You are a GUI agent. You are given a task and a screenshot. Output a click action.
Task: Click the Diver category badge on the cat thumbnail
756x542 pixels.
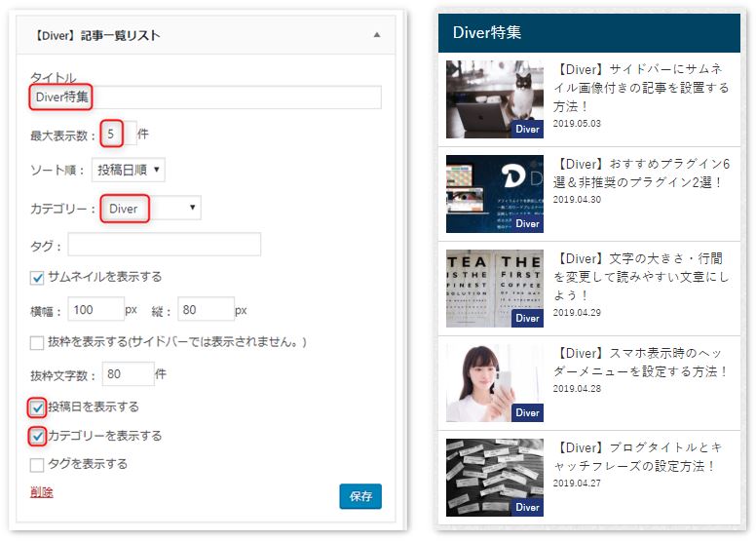point(527,129)
